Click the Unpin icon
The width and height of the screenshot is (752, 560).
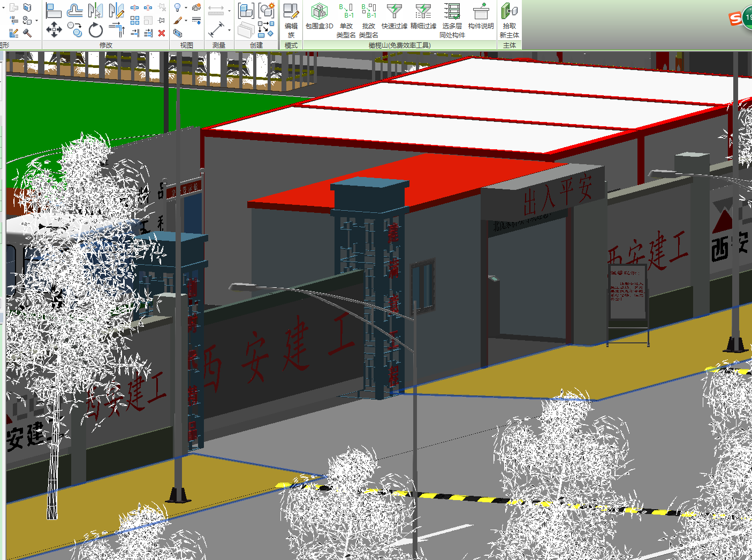162,7
